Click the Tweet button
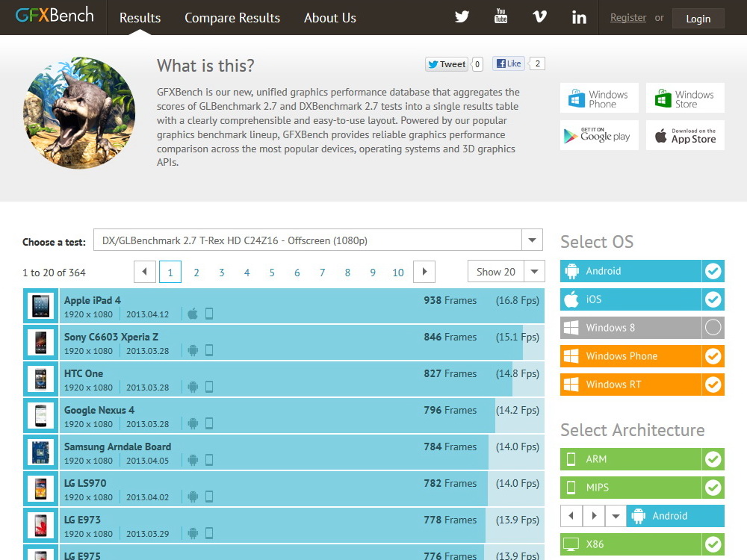 coord(447,64)
